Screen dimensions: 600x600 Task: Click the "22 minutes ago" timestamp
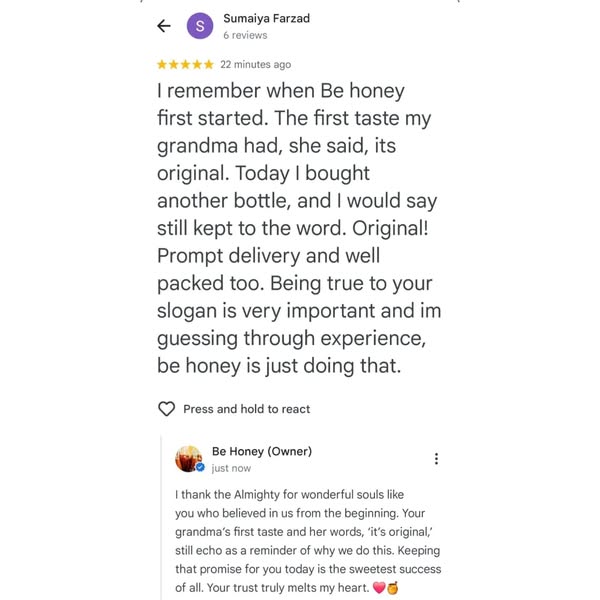[x=256, y=65]
